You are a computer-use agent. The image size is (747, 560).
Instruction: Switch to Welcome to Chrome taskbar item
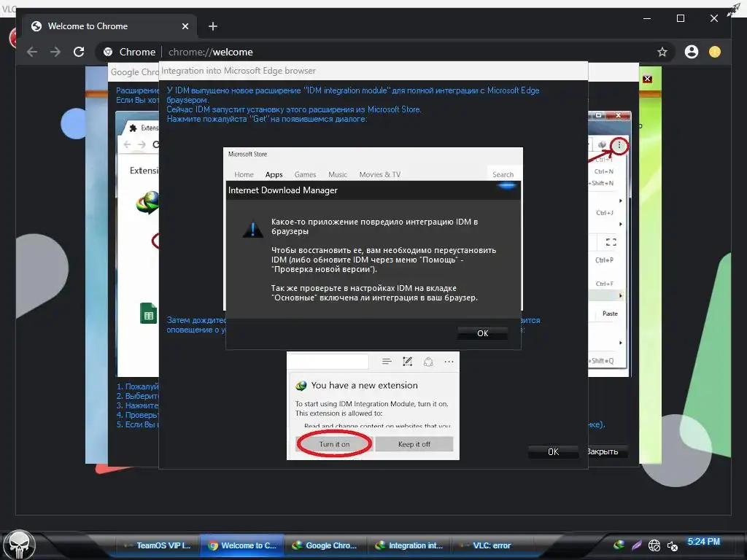(x=242, y=545)
